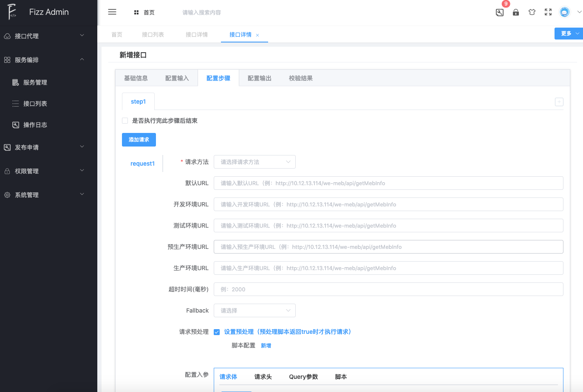Click the 添加请求 button
Screen dimensions: 583x392
(139, 140)
